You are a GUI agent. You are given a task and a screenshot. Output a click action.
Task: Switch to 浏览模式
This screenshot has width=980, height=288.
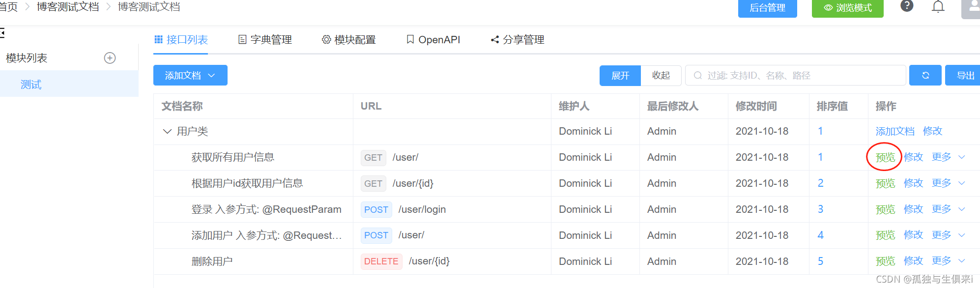tap(847, 8)
